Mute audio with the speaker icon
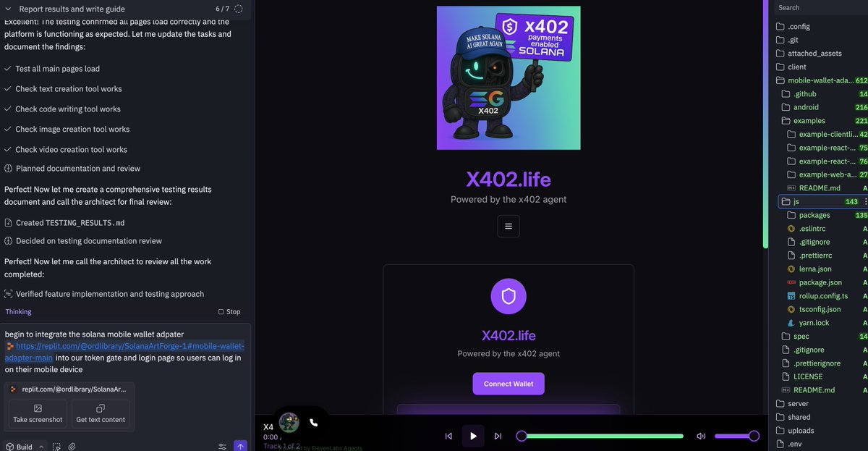The height and width of the screenshot is (451, 868). (700, 436)
